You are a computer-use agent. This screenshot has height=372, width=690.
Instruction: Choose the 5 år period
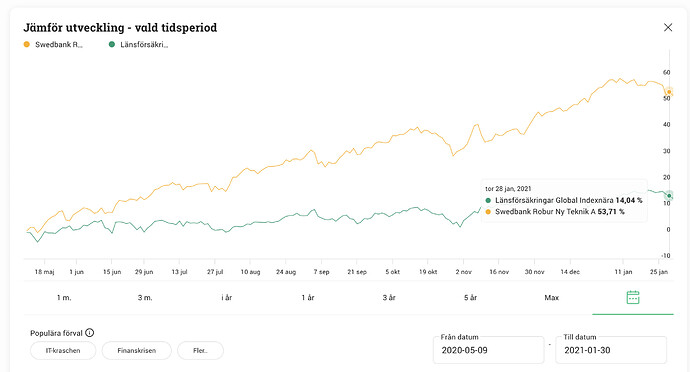click(470, 298)
